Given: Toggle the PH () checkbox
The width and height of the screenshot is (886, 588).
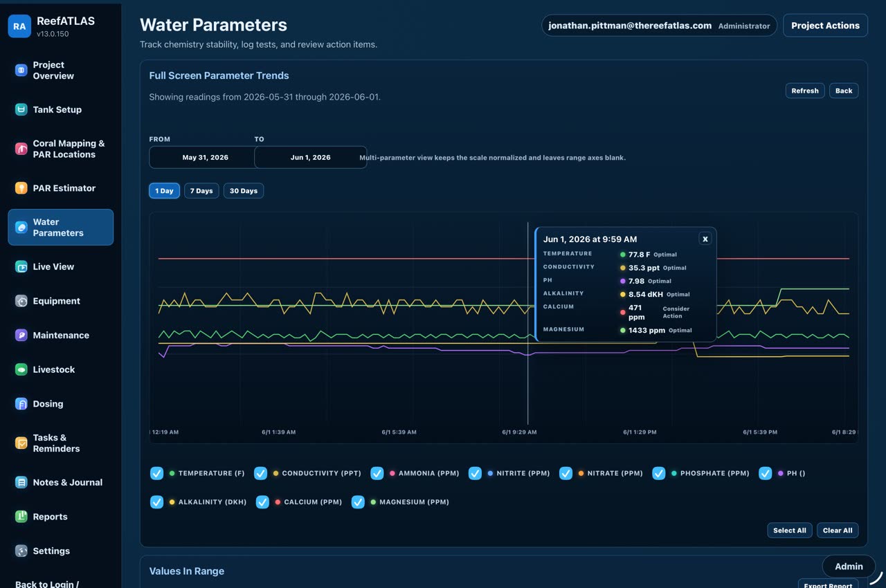Looking at the screenshot, I should point(765,473).
